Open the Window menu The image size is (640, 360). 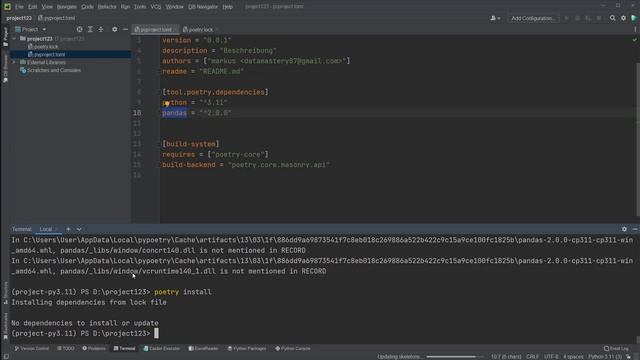[175, 7]
